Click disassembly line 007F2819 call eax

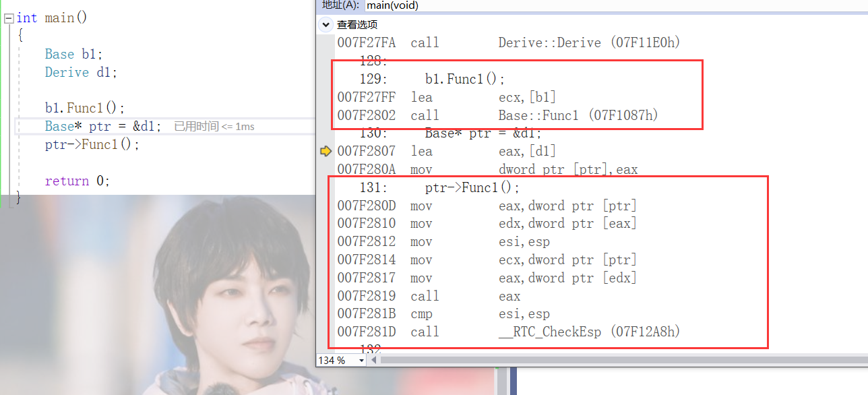pyautogui.click(x=429, y=296)
